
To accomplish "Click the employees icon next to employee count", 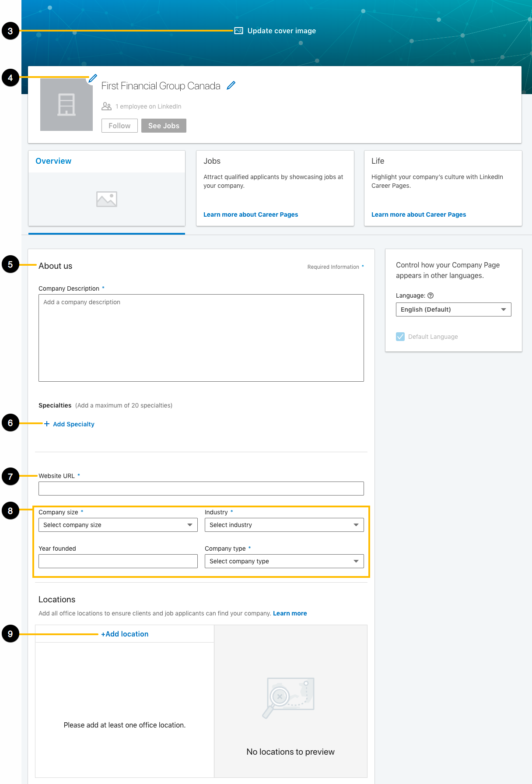I will coord(106,106).
